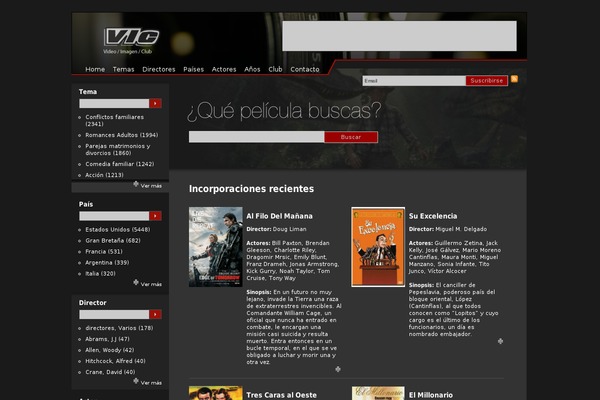Open the Años menu item
Screen dimensions: 600x400
click(252, 69)
